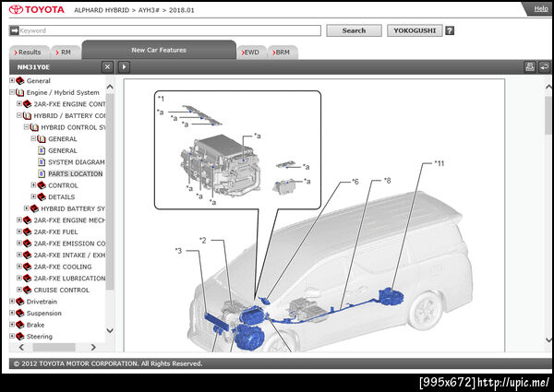
Task: Click the tree panel scroll-up arrow
Action: coord(110,87)
